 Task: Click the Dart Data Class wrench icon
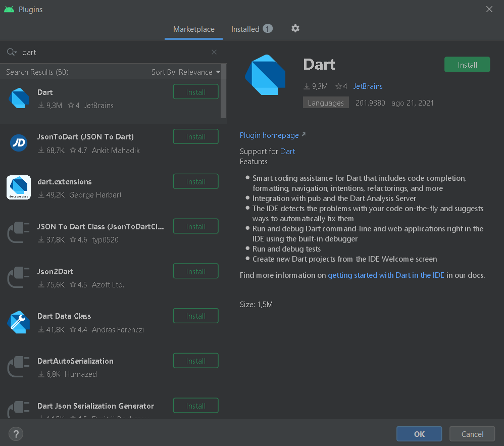19,322
